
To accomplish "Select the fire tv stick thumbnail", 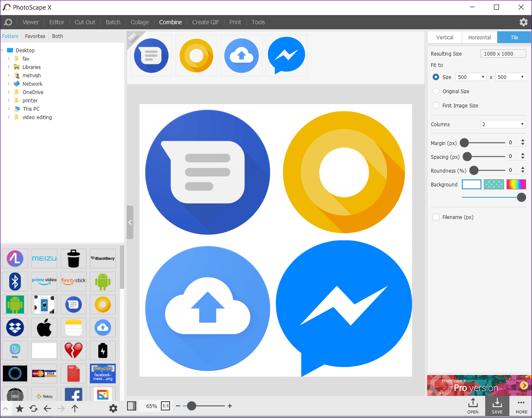I will [x=74, y=281].
